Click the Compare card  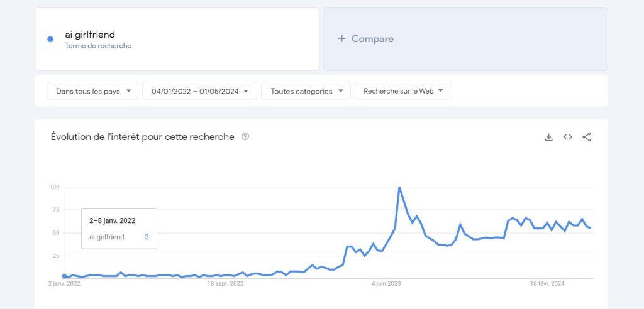tap(466, 39)
